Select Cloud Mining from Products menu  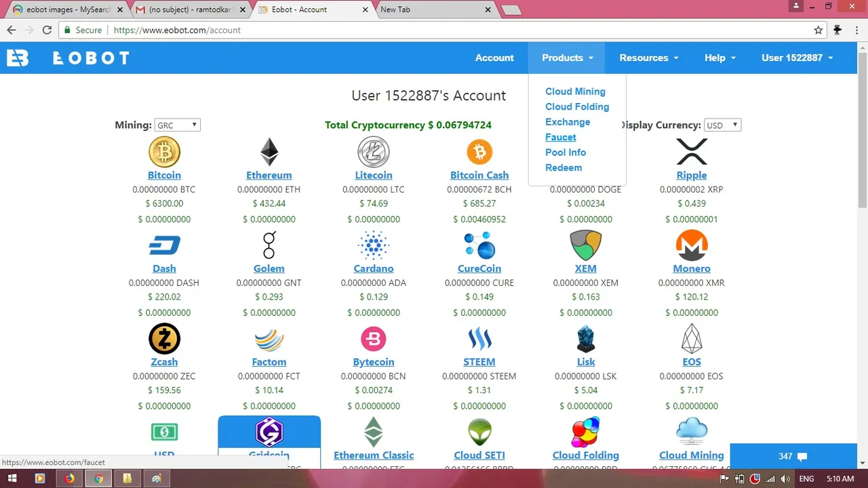coord(575,91)
